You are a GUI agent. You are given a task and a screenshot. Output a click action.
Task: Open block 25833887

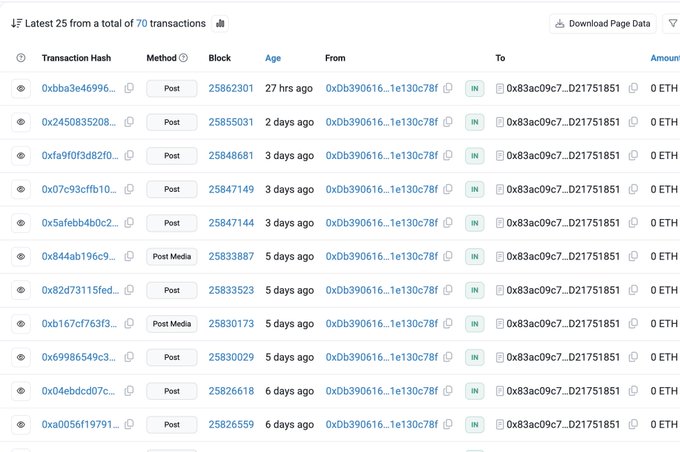231,256
